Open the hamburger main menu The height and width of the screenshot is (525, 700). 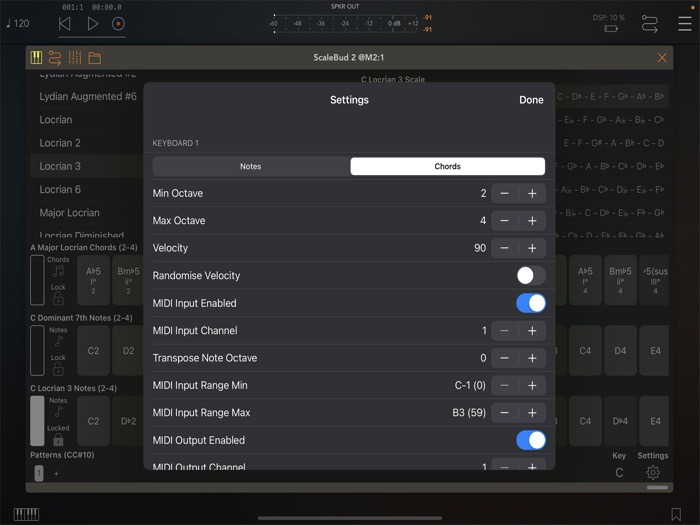coord(684,24)
